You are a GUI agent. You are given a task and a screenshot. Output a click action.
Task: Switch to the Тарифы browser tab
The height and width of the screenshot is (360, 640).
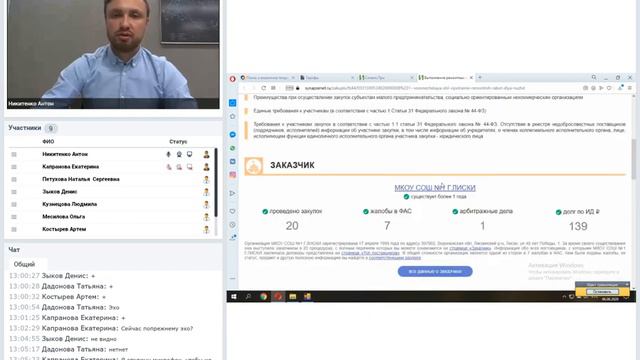point(327,78)
